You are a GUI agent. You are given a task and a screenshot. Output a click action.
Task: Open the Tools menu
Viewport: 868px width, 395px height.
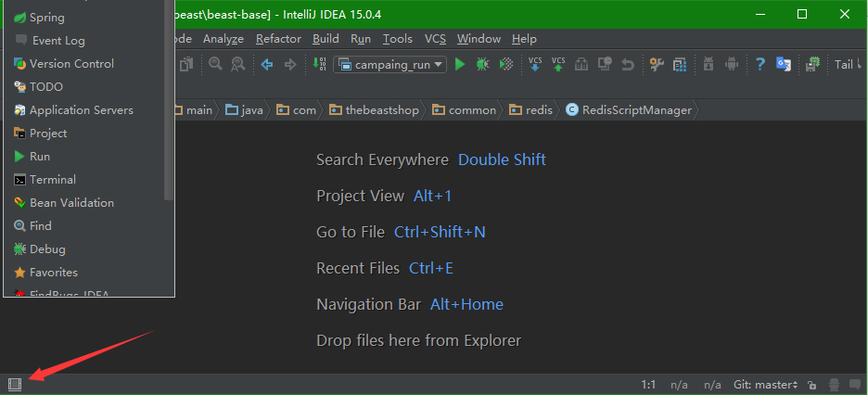point(398,39)
